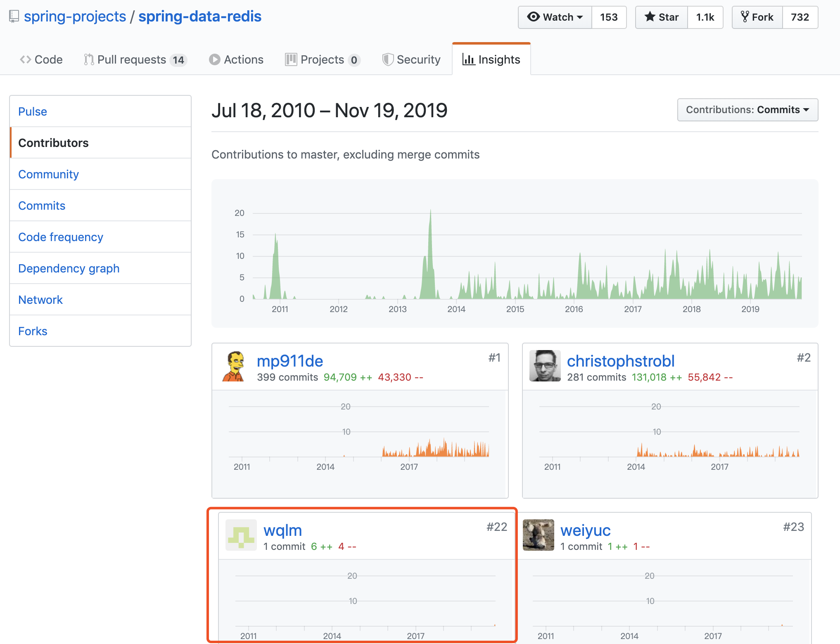Switch to the Projects tab
This screenshot has width=840, height=644.
(x=323, y=60)
